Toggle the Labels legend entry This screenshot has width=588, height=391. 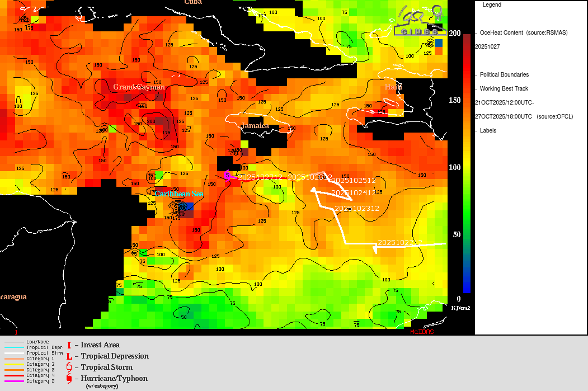tap(488, 131)
